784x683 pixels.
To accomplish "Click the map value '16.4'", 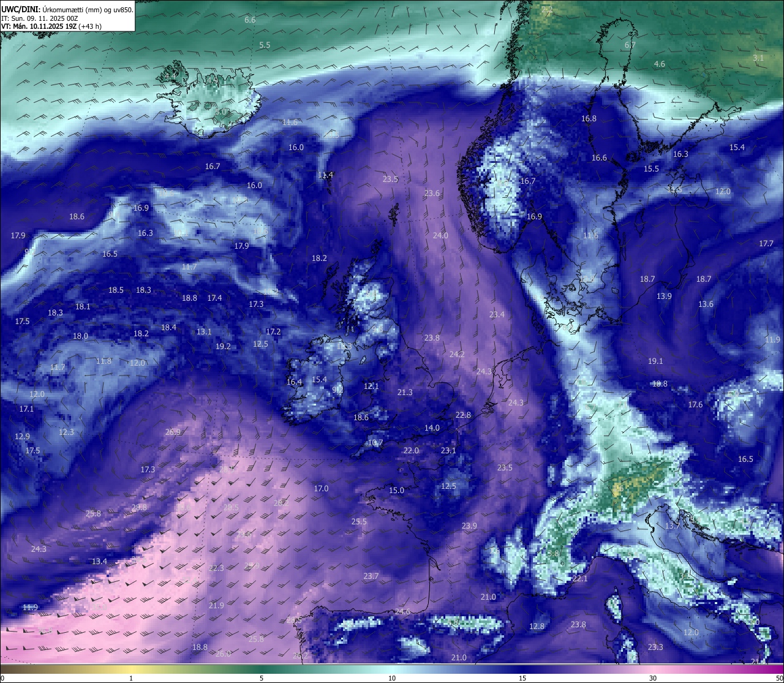I will tap(294, 382).
